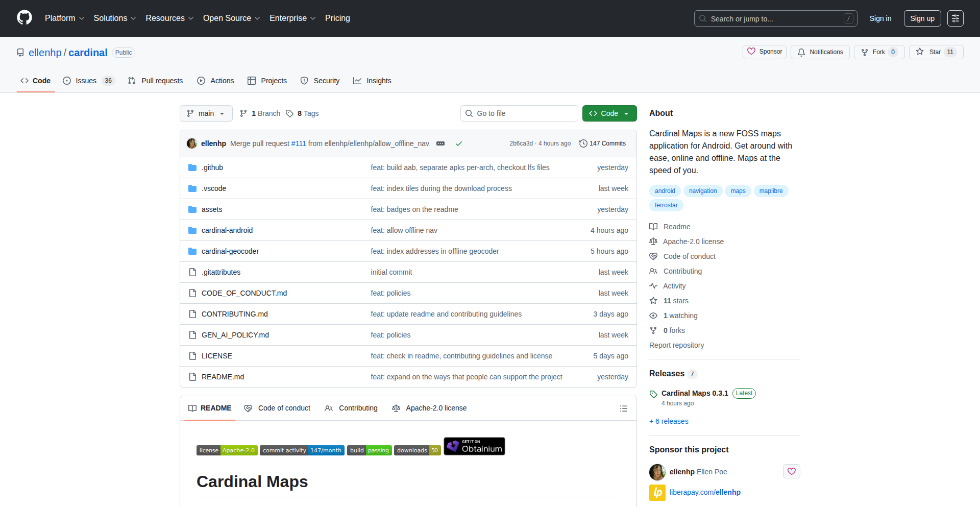
Task: Click the build passing badge
Action: (x=370, y=450)
